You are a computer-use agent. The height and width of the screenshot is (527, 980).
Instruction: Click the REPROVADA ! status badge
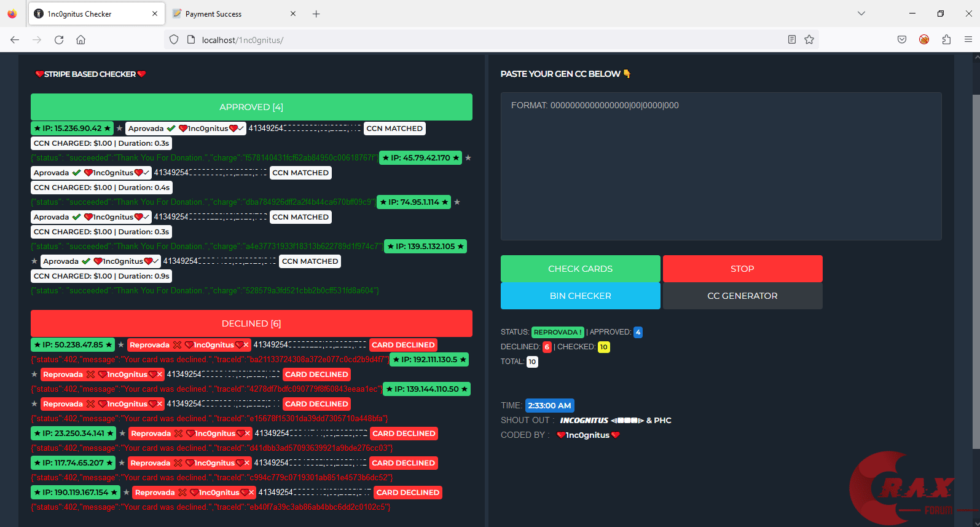(x=557, y=332)
